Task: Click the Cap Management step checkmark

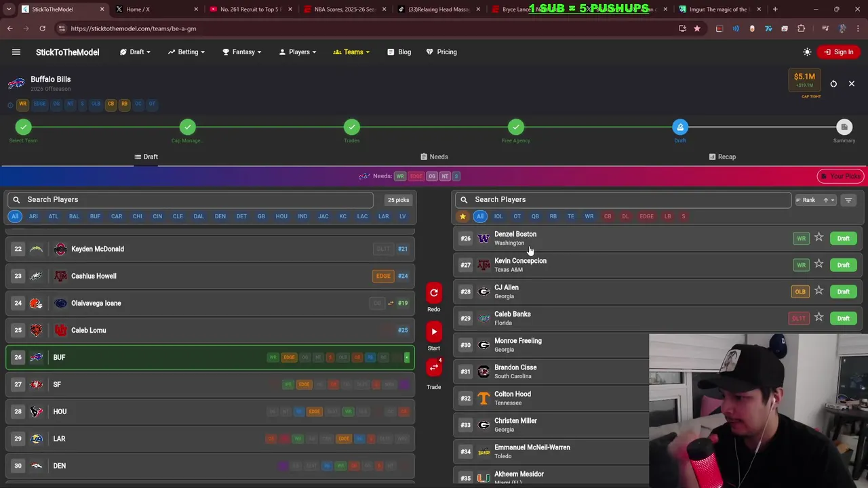Action: [188, 127]
